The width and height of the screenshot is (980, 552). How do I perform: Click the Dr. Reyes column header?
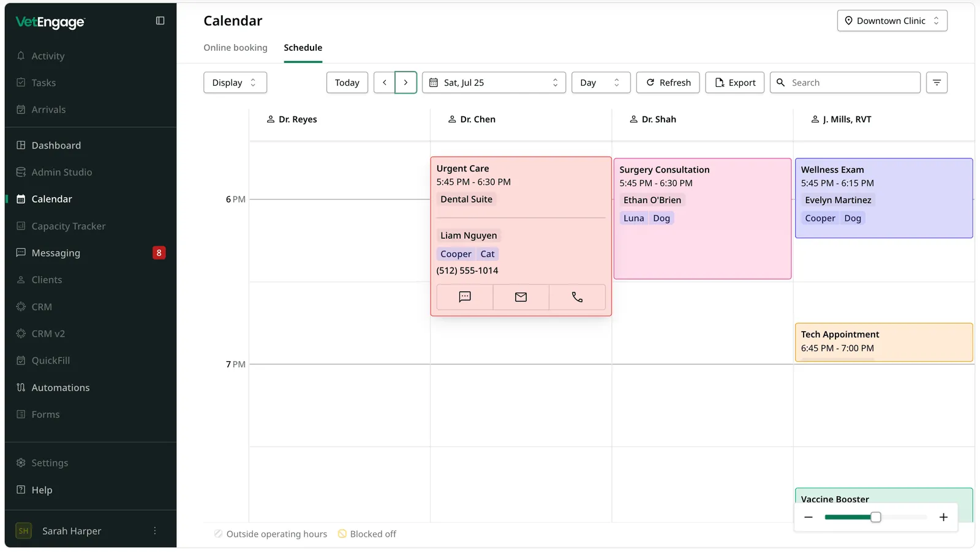click(x=292, y=119)
